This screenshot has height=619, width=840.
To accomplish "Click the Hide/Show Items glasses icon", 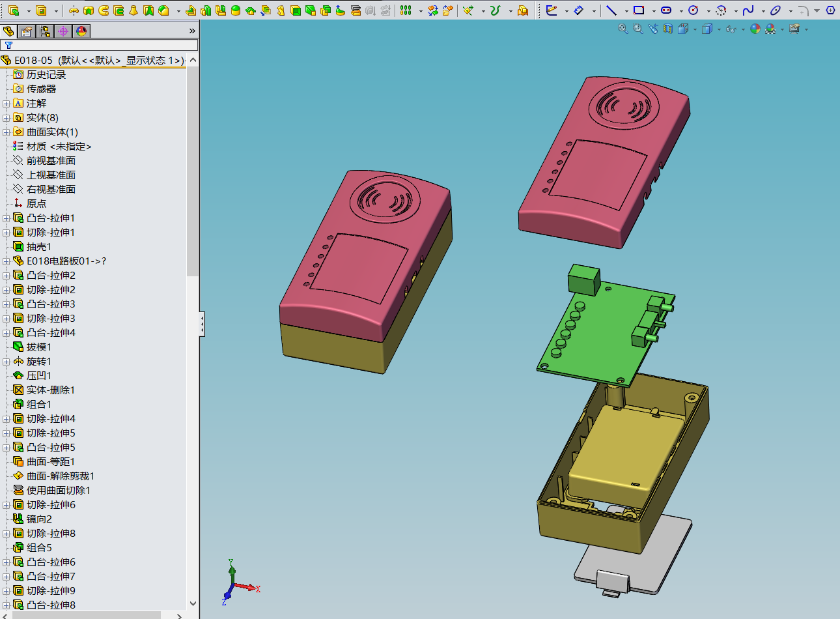I will click(731, 29).
